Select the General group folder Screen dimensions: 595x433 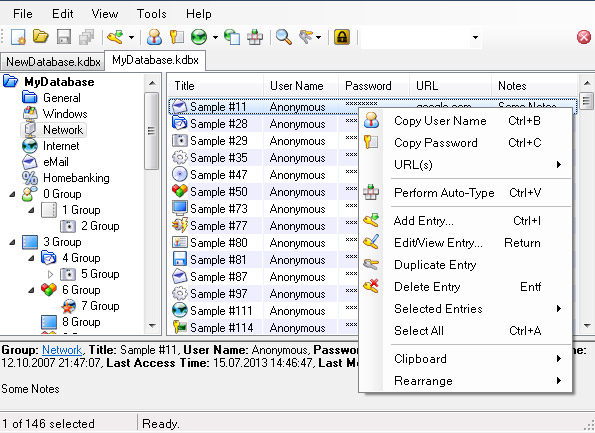coord(61,98)
